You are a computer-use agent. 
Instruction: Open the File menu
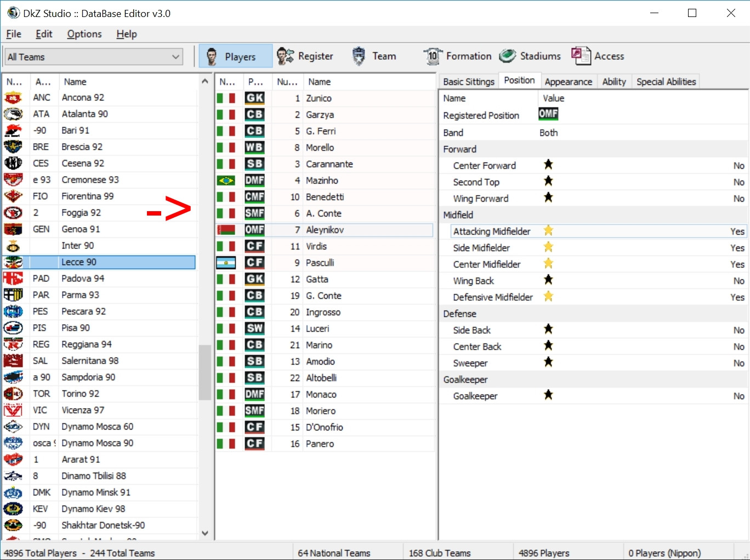click(x=14, y=34)
